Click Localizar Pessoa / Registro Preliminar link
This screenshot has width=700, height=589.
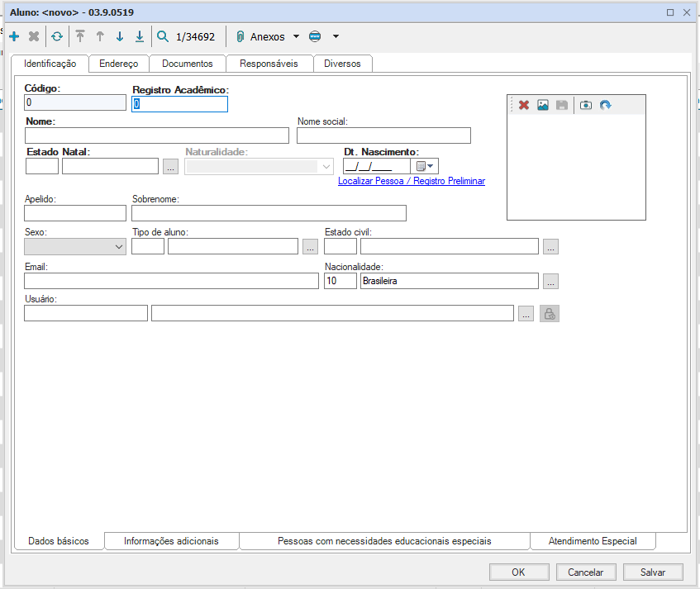click(x=412, y=181)
